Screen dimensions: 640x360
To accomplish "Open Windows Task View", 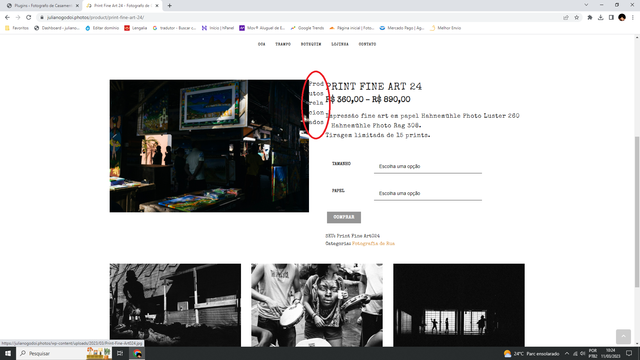I will tap(120, 353).
